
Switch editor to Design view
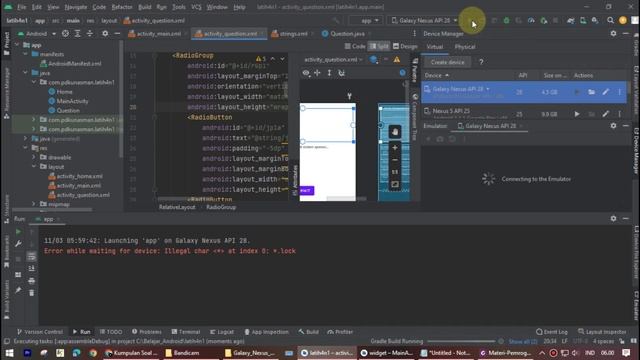(405, 47)
